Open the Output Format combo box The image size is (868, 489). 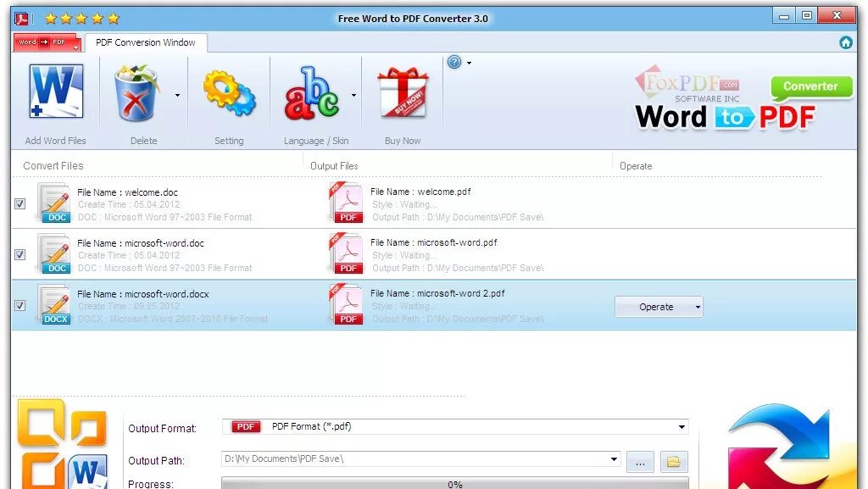pos(455,426)
